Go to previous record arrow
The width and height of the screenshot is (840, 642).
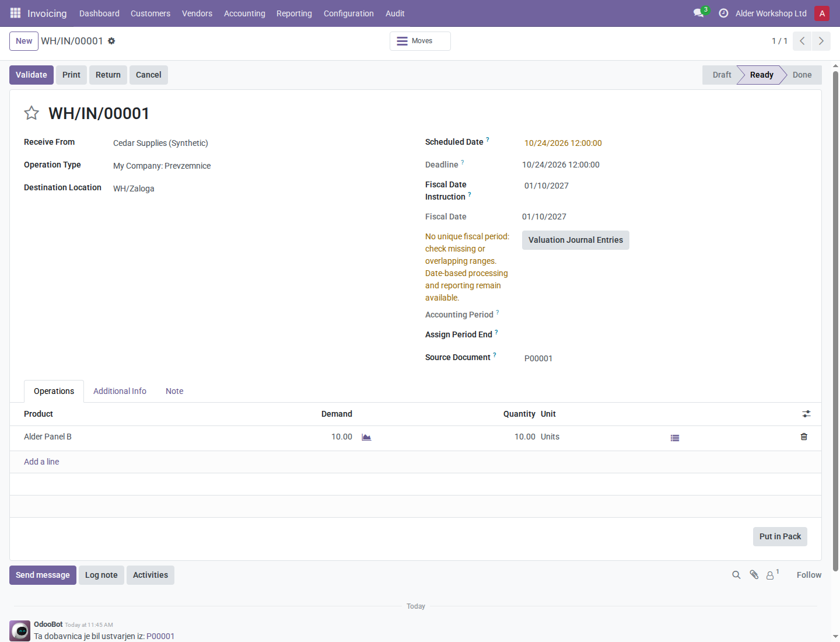(x=802, y=41)
